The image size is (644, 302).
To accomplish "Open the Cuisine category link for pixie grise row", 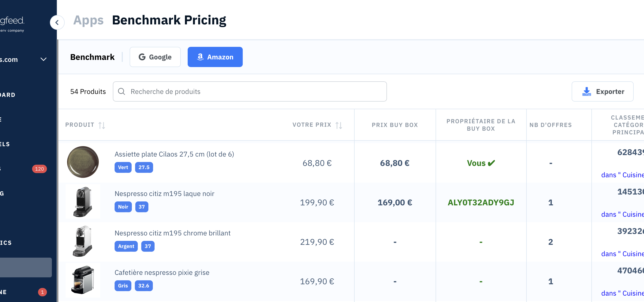I will [x=623, y=293].
